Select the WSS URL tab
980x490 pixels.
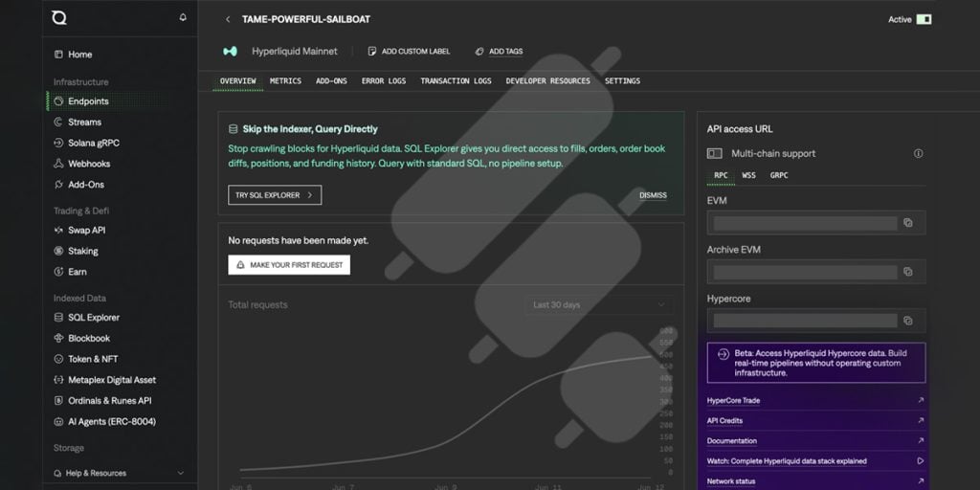point(748,176)
